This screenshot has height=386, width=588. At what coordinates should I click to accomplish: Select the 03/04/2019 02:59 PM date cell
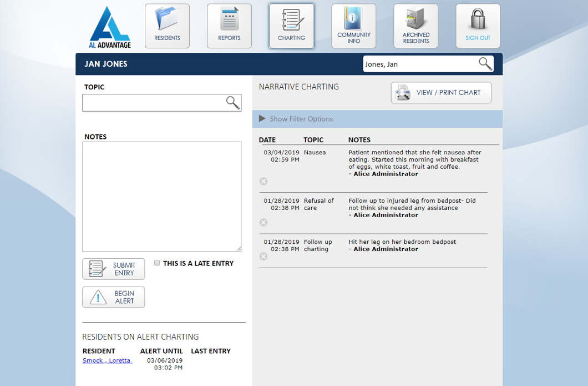281,156
